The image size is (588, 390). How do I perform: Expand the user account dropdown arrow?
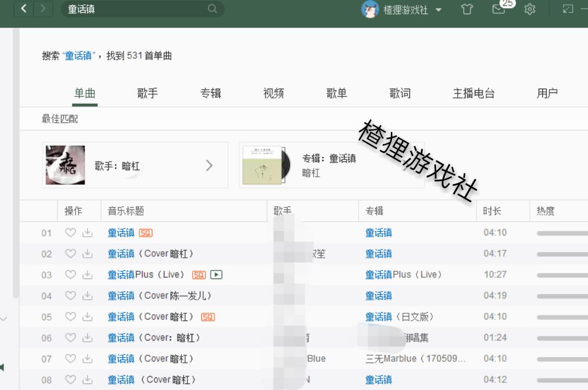(x=439, y=10)
